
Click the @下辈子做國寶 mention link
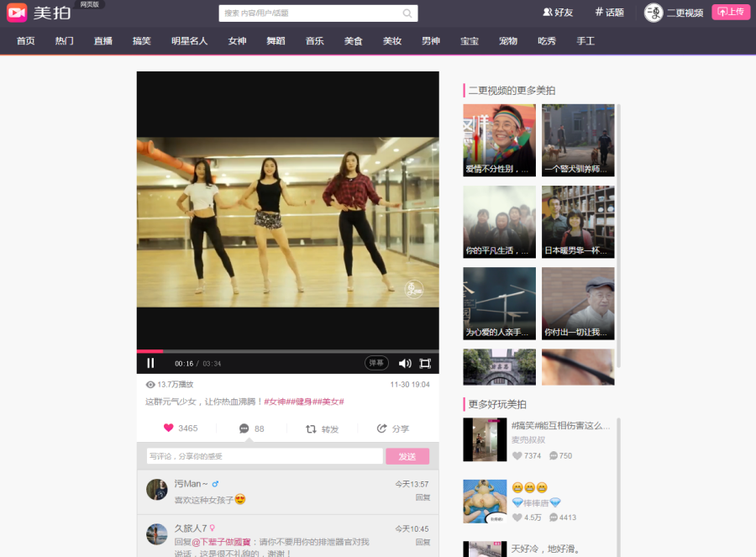pyautogui.click(x=221, y=542)
